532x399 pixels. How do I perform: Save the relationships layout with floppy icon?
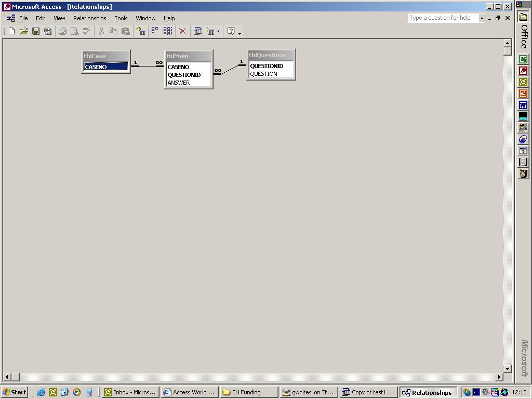pos(36,31)
